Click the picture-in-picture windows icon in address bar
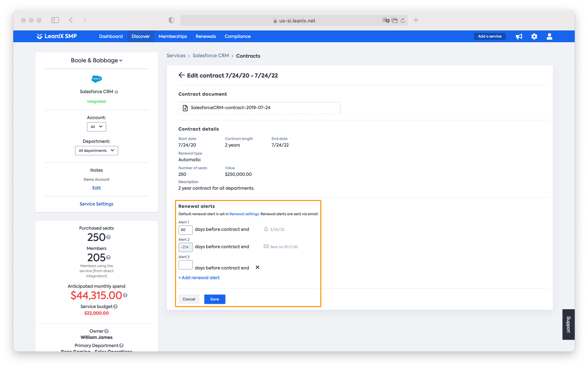The image size is (588, 368). tap(395, 21)
